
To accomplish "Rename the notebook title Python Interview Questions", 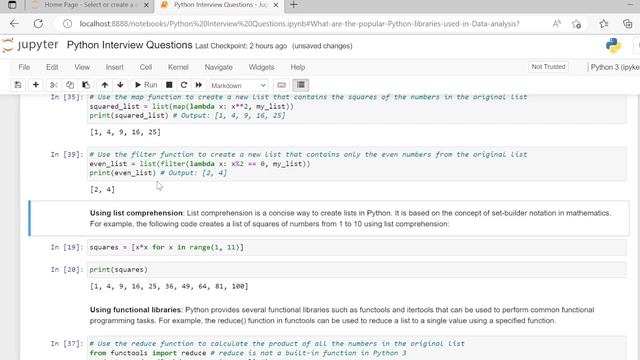I will tap(129, 45).
